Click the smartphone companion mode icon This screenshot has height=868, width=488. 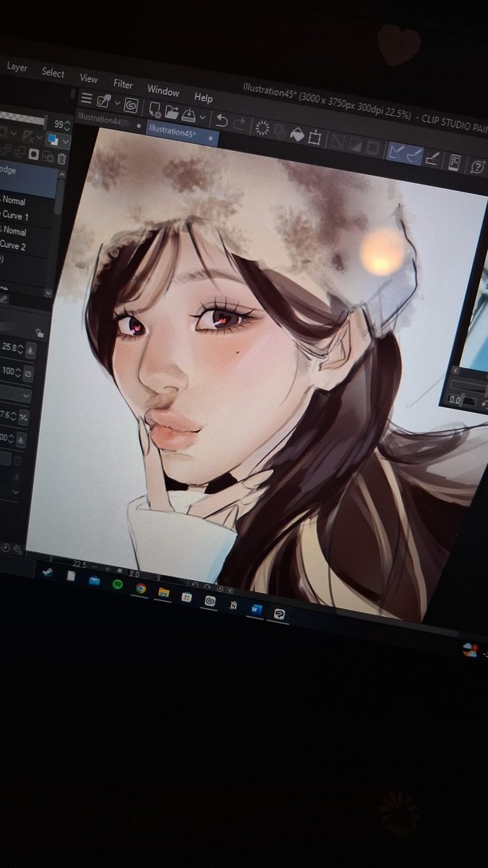coord(454,162)
